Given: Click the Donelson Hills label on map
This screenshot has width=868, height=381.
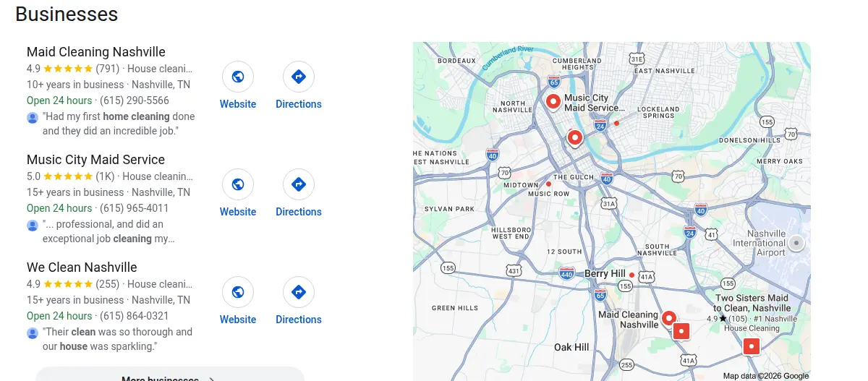Looking at the screenshot, I should (749, 140).
